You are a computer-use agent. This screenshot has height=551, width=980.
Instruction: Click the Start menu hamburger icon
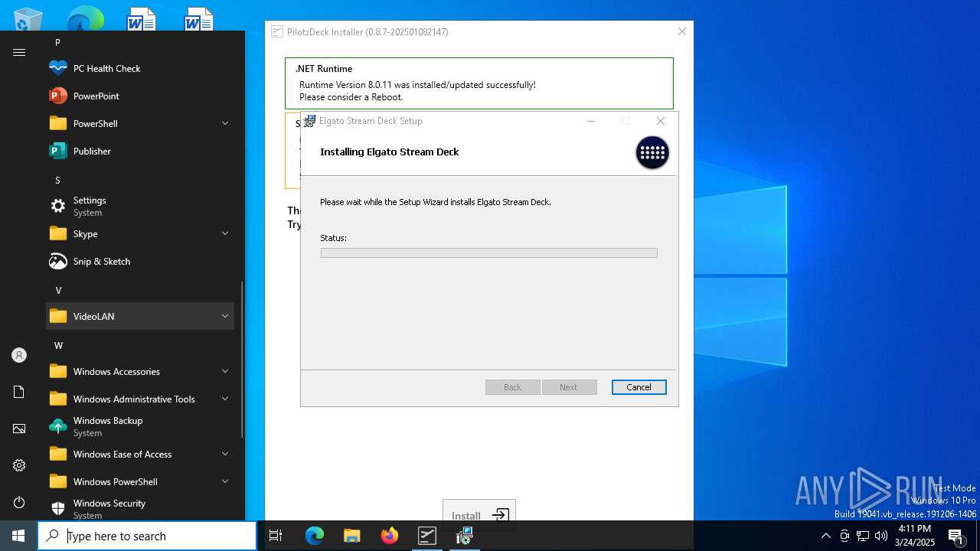pos(19,52)
